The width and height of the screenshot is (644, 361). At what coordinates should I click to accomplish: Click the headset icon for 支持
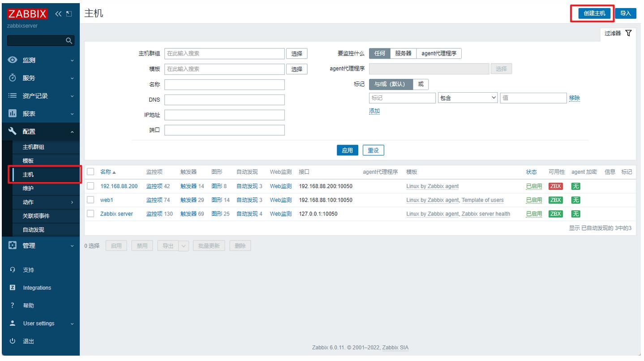pyautogui.click(x=13, y=270)
